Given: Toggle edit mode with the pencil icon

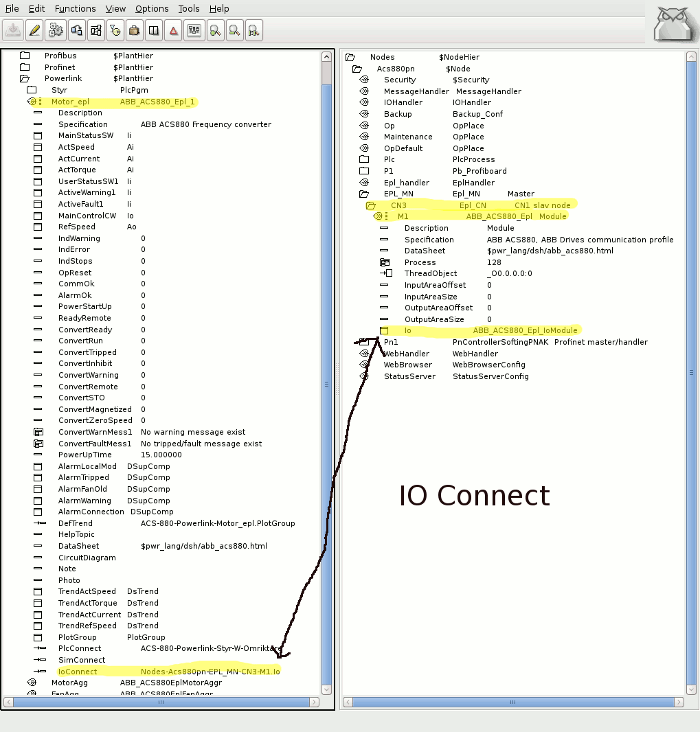Looking at the screenshot, I should (34, 30).
